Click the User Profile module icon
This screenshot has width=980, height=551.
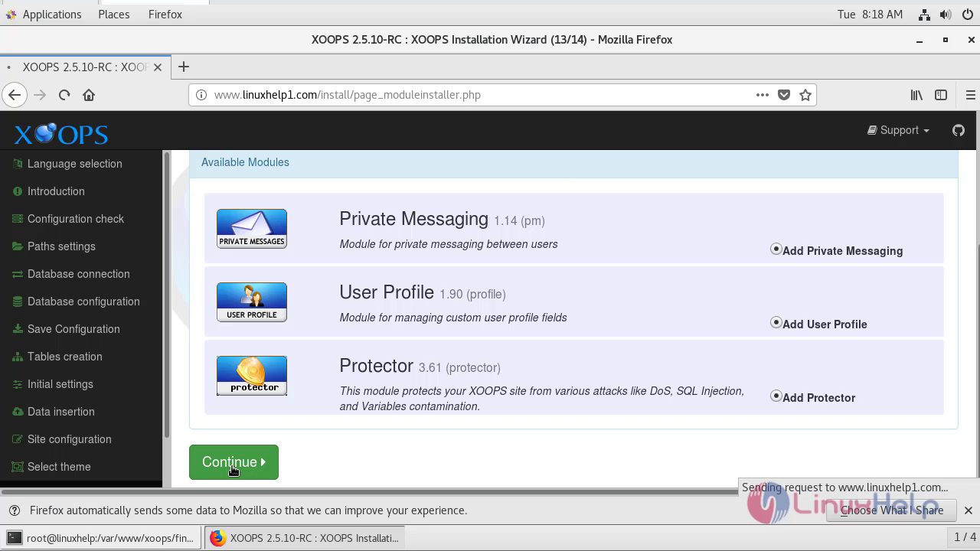(x=252, y=302)
